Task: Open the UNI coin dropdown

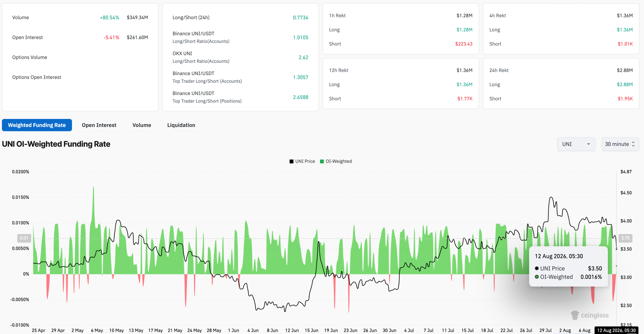Action: (576, 144)
